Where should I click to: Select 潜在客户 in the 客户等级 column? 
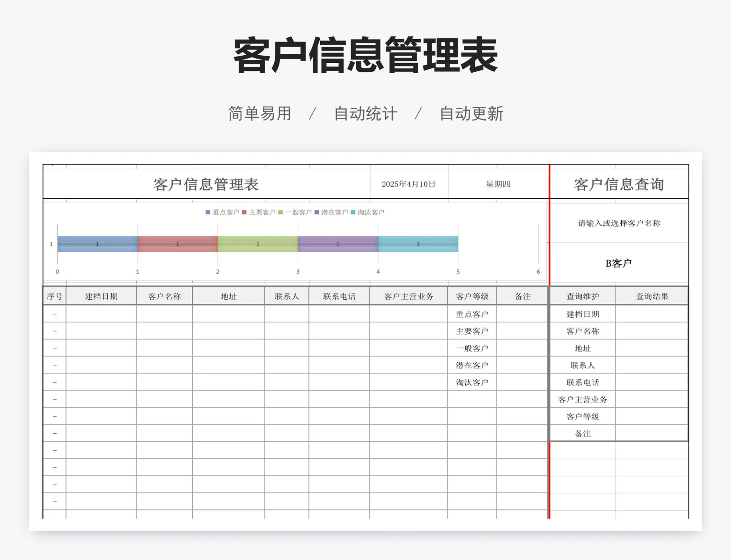(472, 365)
